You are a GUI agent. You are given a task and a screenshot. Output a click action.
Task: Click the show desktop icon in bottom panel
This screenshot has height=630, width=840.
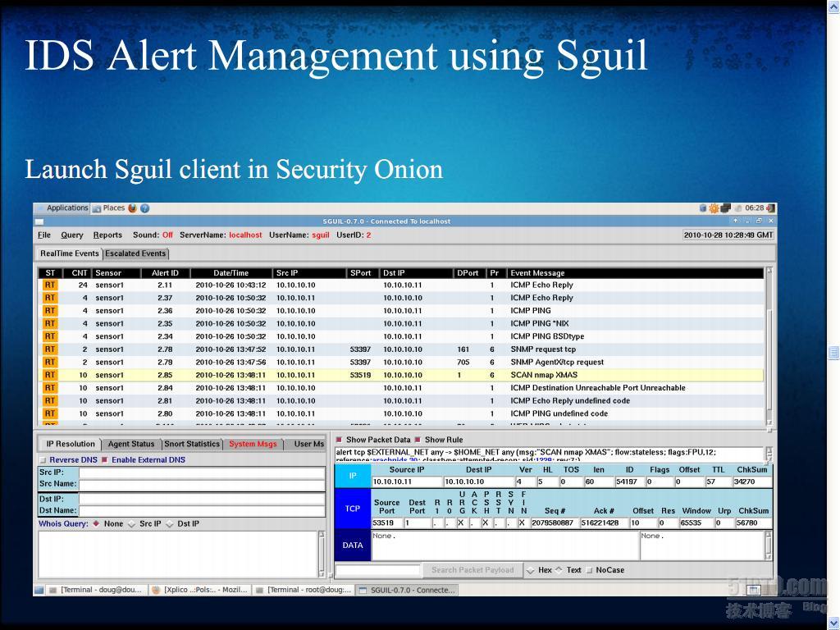click(x=39, y=590)
